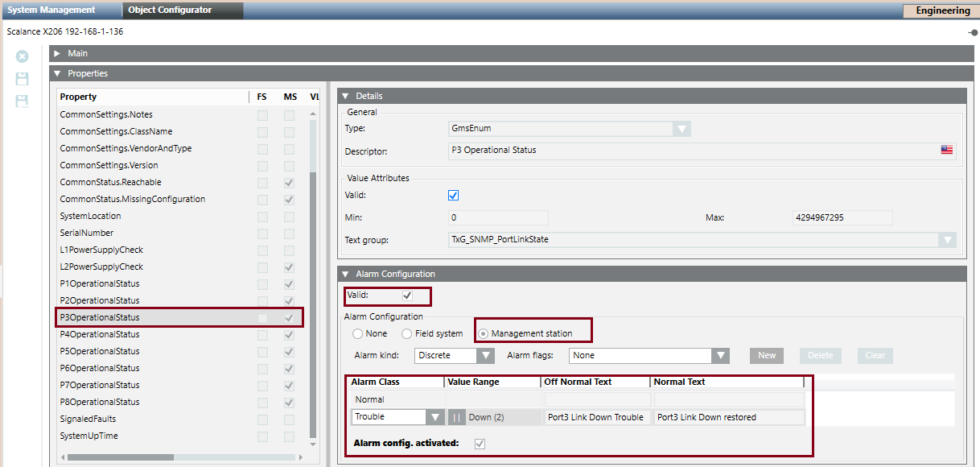The width and height of the screenshot is (980, 467).
Task: Collapse the Alarm Configuration section triangle
Action: pos(345,275)
